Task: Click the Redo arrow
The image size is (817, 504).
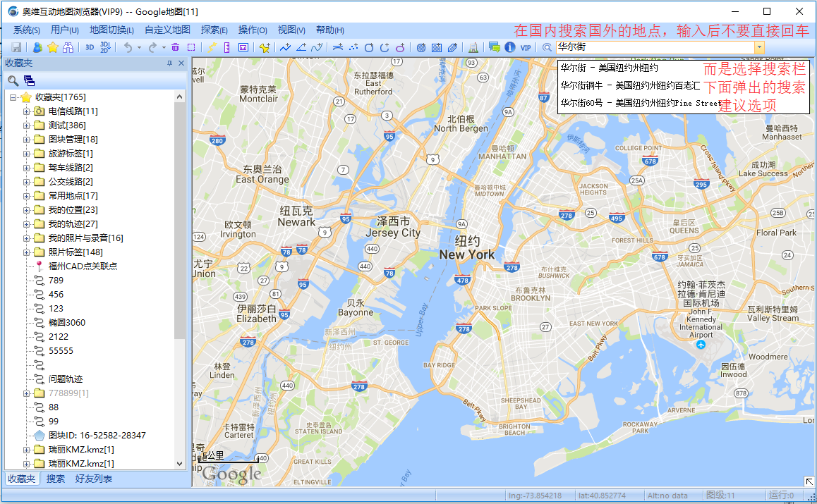Action: [x=152, y=47]
